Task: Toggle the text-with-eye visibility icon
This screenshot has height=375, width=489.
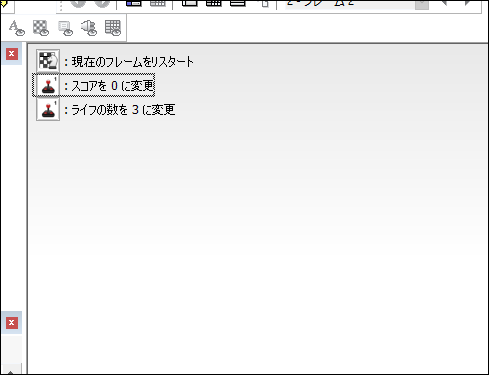Action: coord(17,28)
